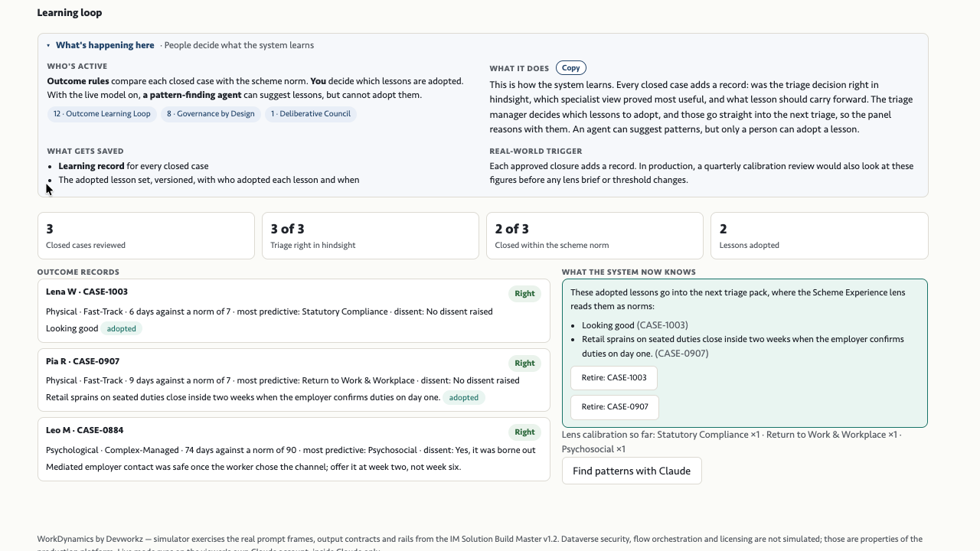Click the Right badge on Lena W's record
This screenshot has height=551, width=980.
pyautogui.click(x=524, y=294)
